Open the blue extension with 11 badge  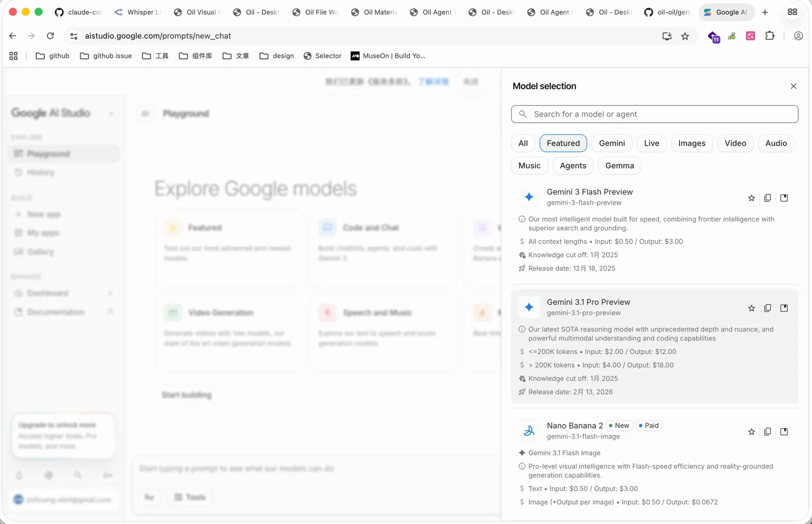coord(714,37)
